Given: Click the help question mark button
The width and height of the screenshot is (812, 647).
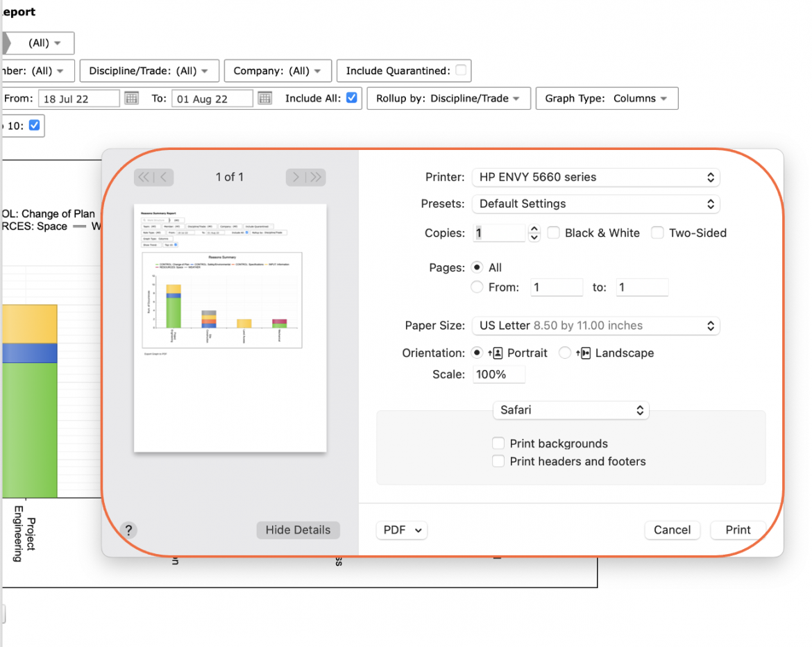Looking at the screenshot, I should [128, 530].
